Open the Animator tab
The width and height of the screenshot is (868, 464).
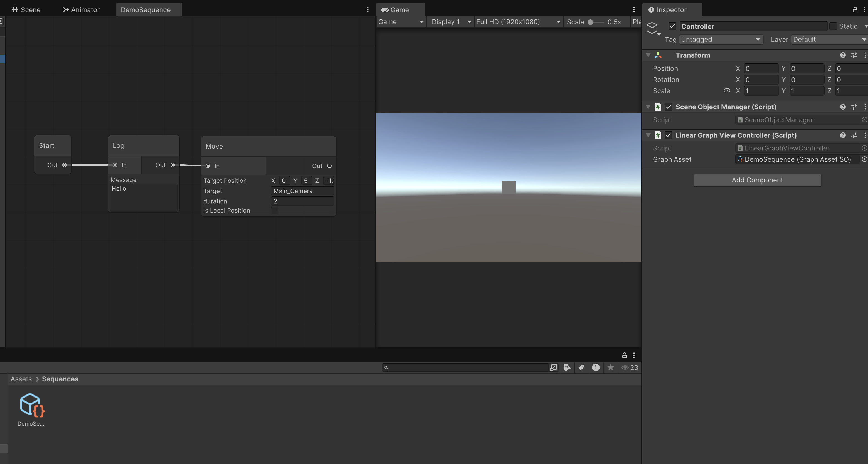(x=81, y=9)
